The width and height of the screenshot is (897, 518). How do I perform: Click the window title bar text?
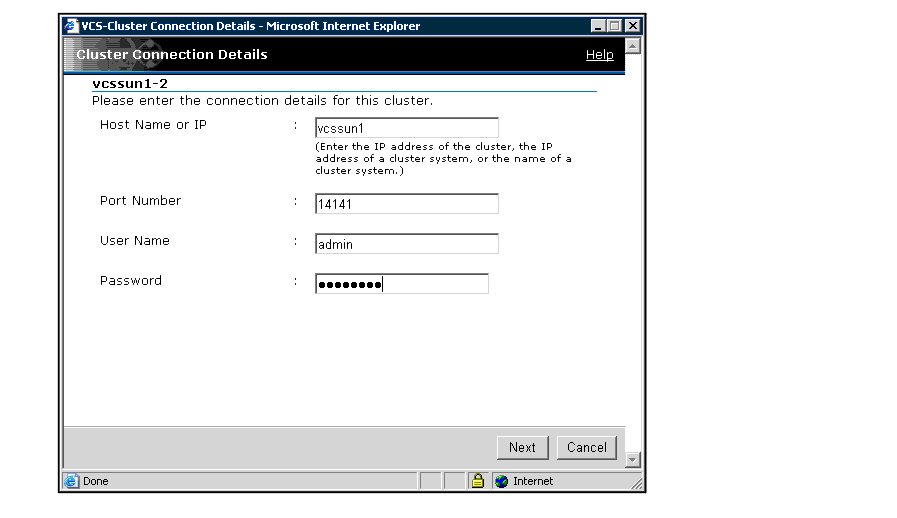(250, 26)
